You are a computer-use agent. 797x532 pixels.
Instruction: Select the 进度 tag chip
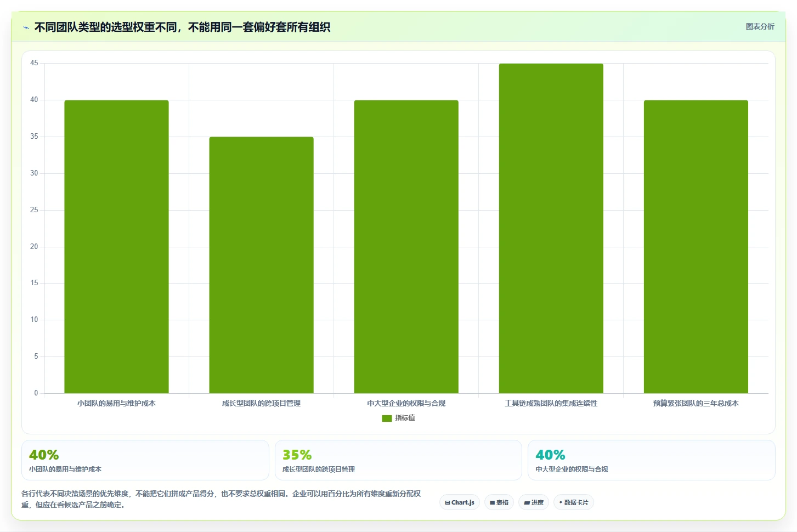(x=534, y=502)
